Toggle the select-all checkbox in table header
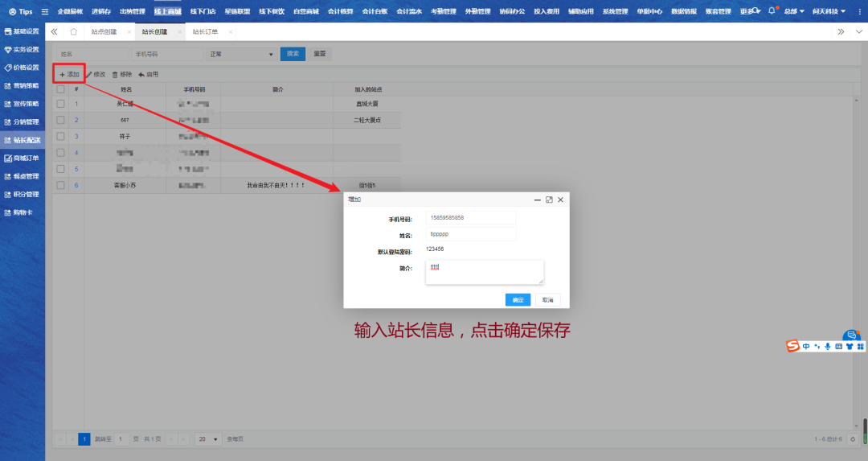The width and height of the screenshot is (868, 461). [x=60, y=89]
